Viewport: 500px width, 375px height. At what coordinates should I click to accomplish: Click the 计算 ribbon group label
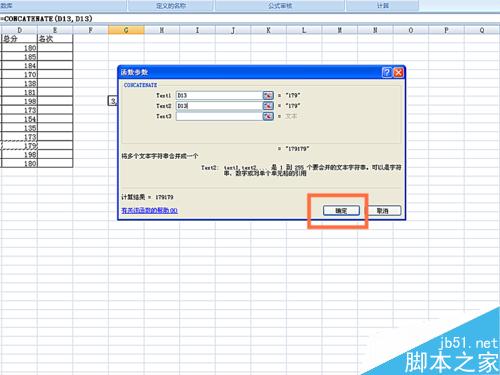(383, 6)
